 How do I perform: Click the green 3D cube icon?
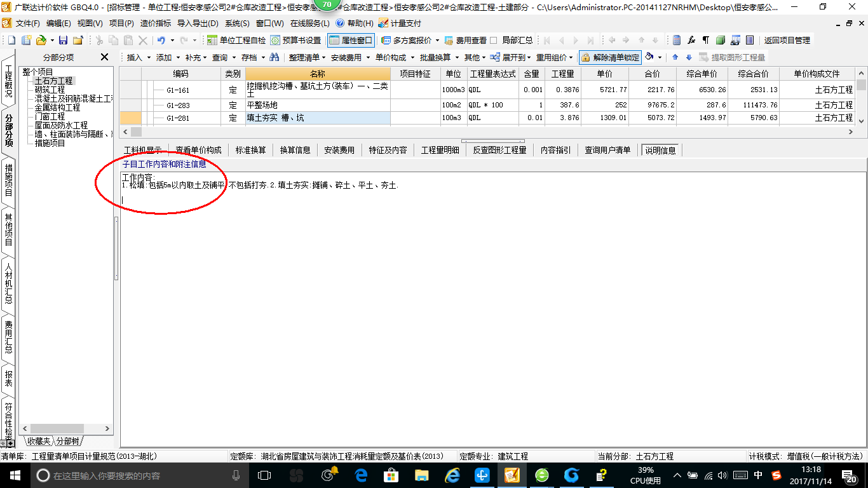[x=720, y=40]
